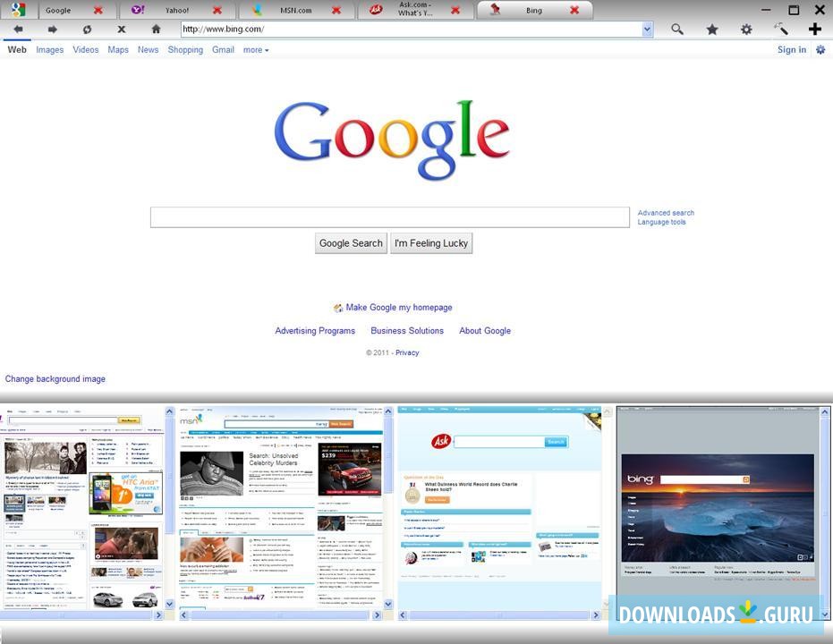Image resolution: width=833 pixels, height=644 pixels.
Task: Click down arrow on MSN thumbnail scrollbar
Action: pyautogui.click(x=387, y=604)
